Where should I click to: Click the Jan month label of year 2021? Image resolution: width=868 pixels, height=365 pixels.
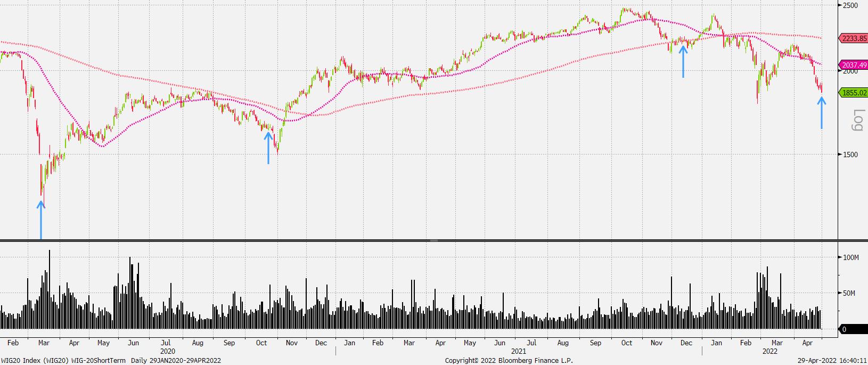(349, 343)
